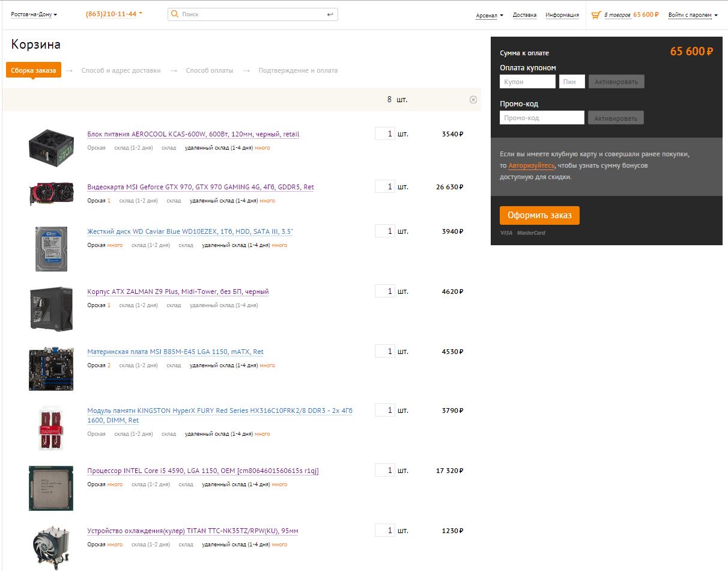Screen dimensions: 728x571
Task: Select the Сборка заказа step tab
Action: tap(34, 70)
